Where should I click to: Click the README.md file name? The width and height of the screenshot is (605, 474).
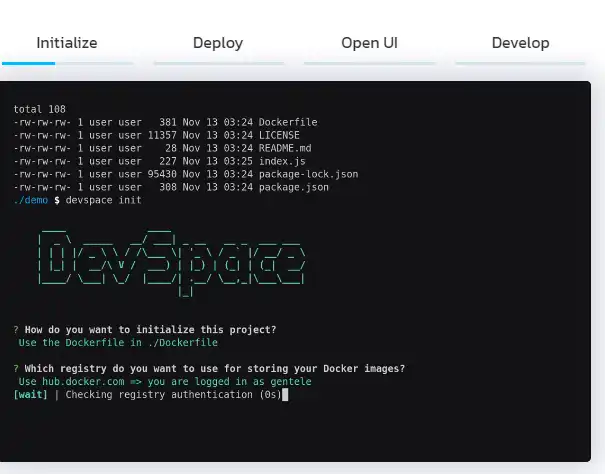[x=285, y=148]
